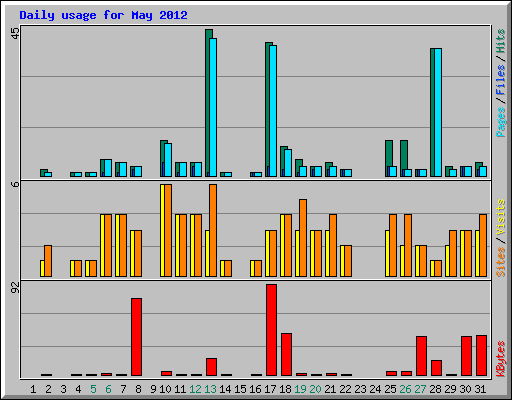Click the 'Files' legend label

click(500, 79)
